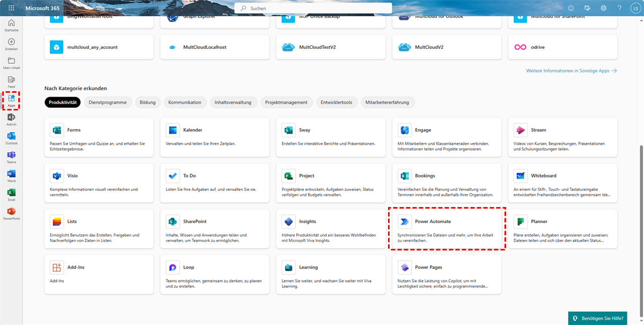Open the Power Automate app card

pos(447,230)
